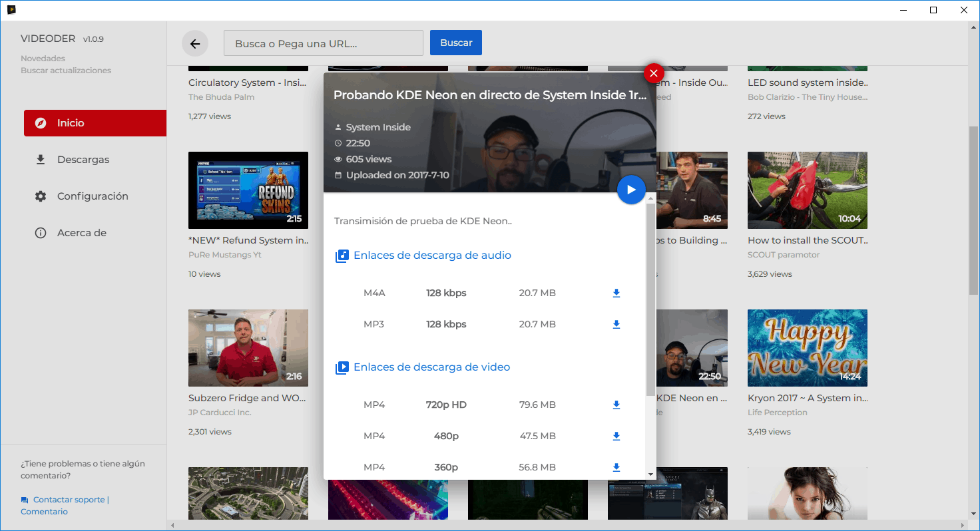Click the Videoder logo in the title bar
Screen dimensions: 980x531
[10, 10]
